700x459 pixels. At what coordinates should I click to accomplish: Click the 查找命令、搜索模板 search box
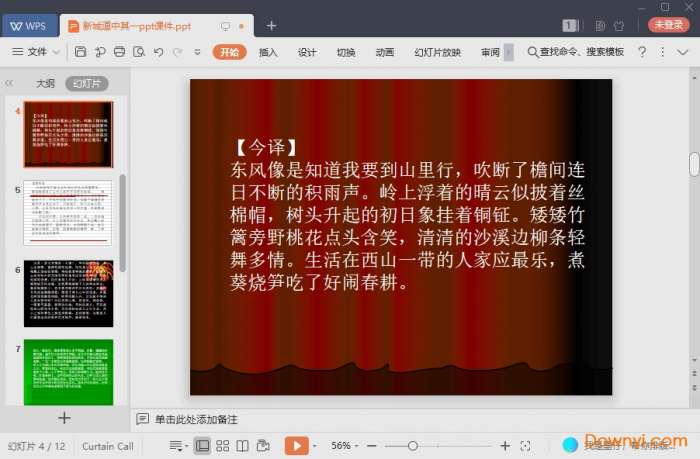point(576,52)
